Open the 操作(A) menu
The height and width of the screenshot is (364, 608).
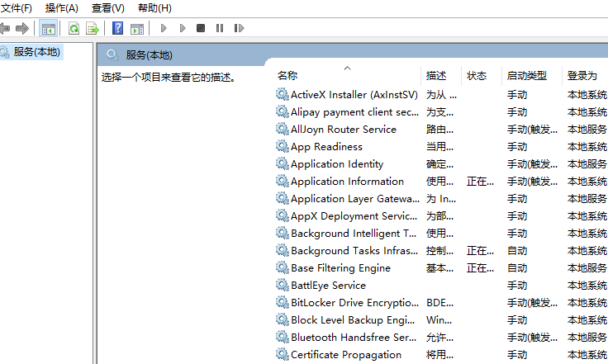click(x=62, y=8)
